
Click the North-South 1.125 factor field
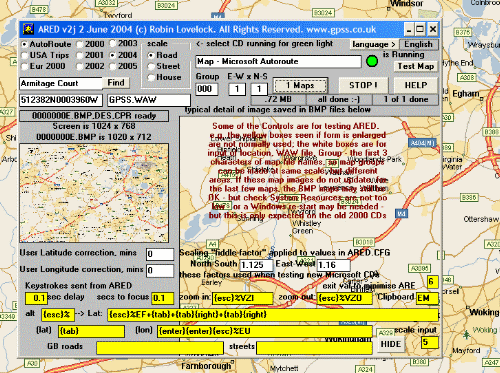click(x=256, y=265)
